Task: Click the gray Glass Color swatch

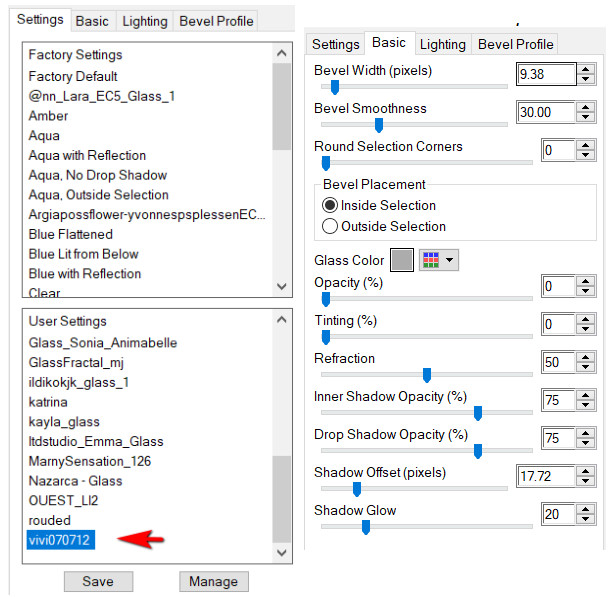Action: point(401,260)
